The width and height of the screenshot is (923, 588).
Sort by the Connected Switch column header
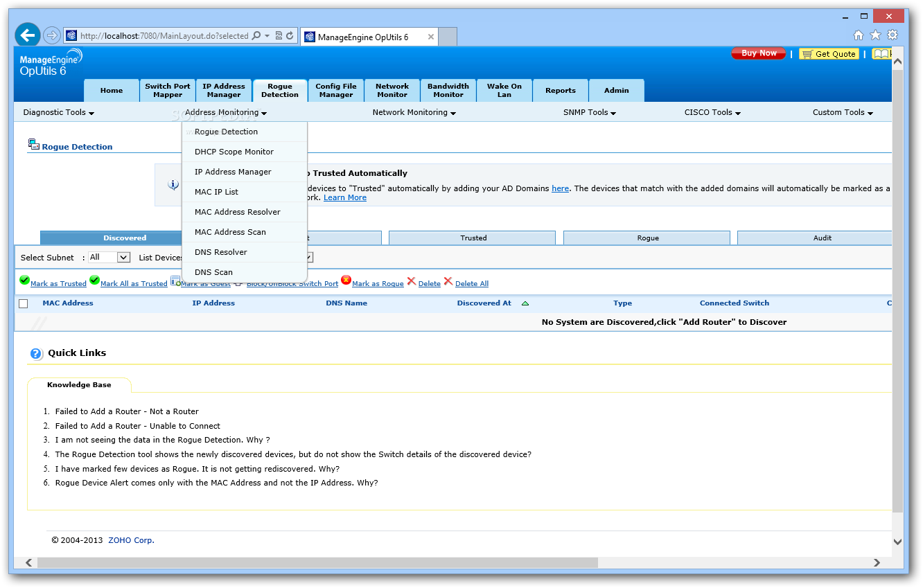click(x=735, y=303)
